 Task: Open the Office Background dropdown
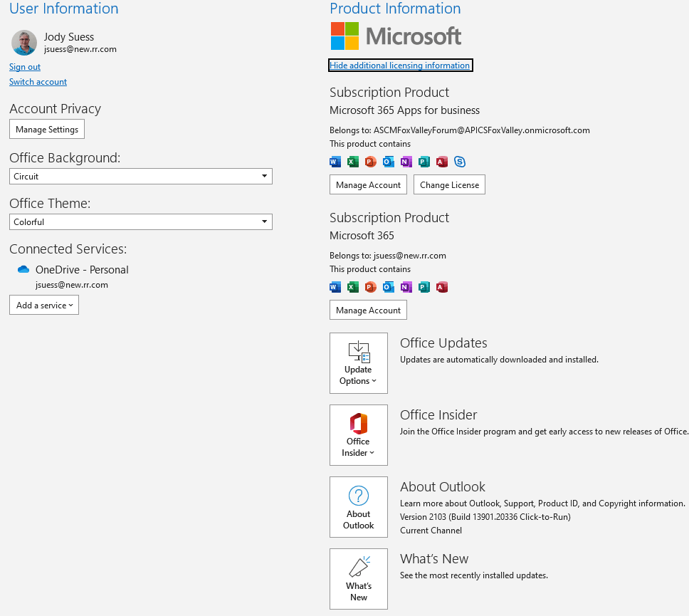tap(141, 177)
